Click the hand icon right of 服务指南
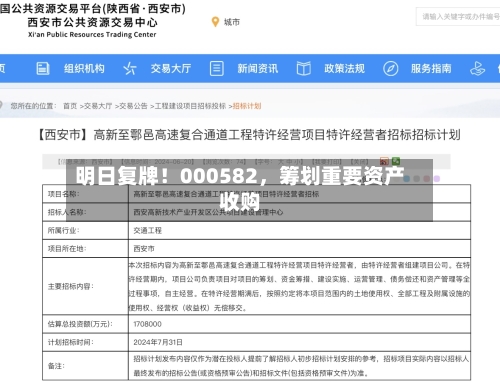Image resolution: width=500 pixels, height=382 pixels. click(x=477, y=69)
